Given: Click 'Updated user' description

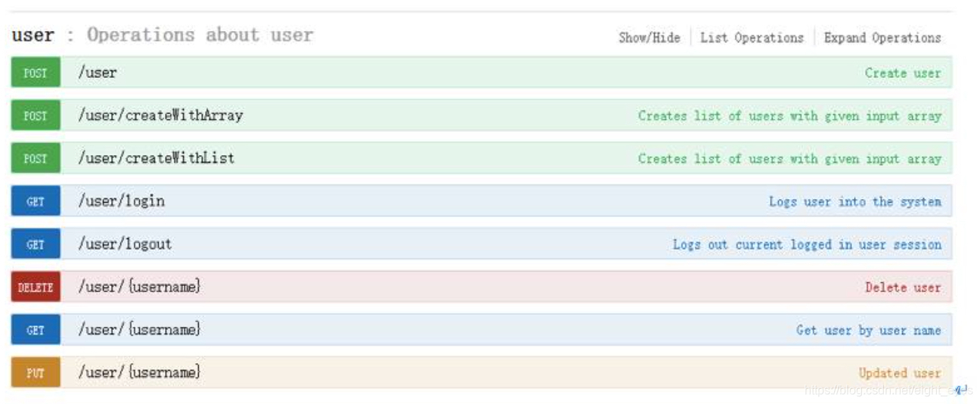Looking at the screenshot, I should pyautogui.click(x=900, y=373).
